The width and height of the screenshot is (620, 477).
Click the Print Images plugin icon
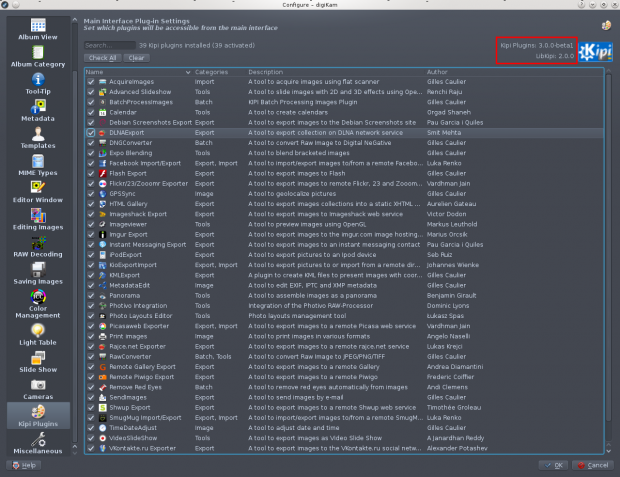(x=102, y=336)
